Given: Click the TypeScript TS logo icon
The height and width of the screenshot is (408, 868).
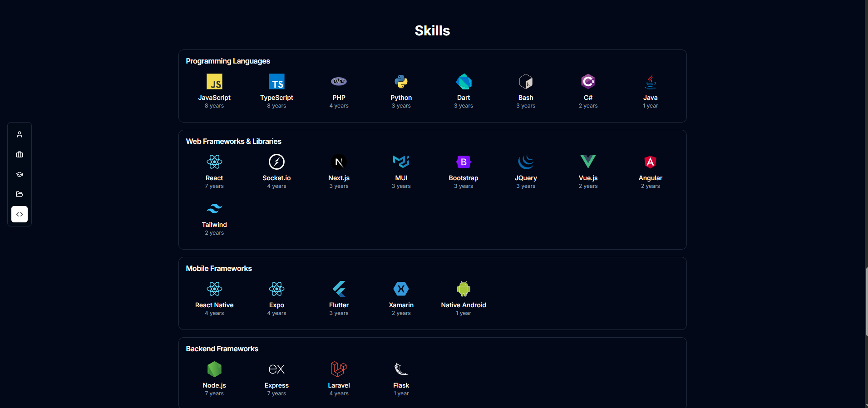Looking at the screenshot, I should click(276, 82).
